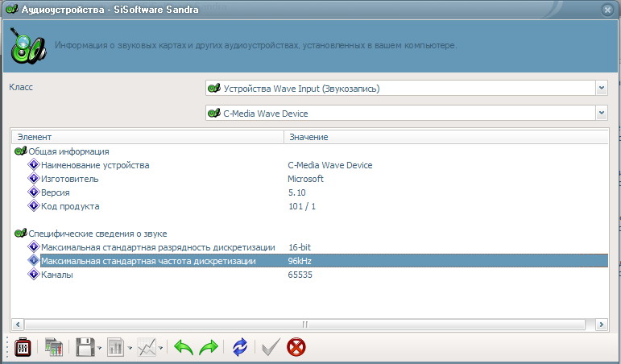Open dropdown arrow next to save icon

(101, 348)
